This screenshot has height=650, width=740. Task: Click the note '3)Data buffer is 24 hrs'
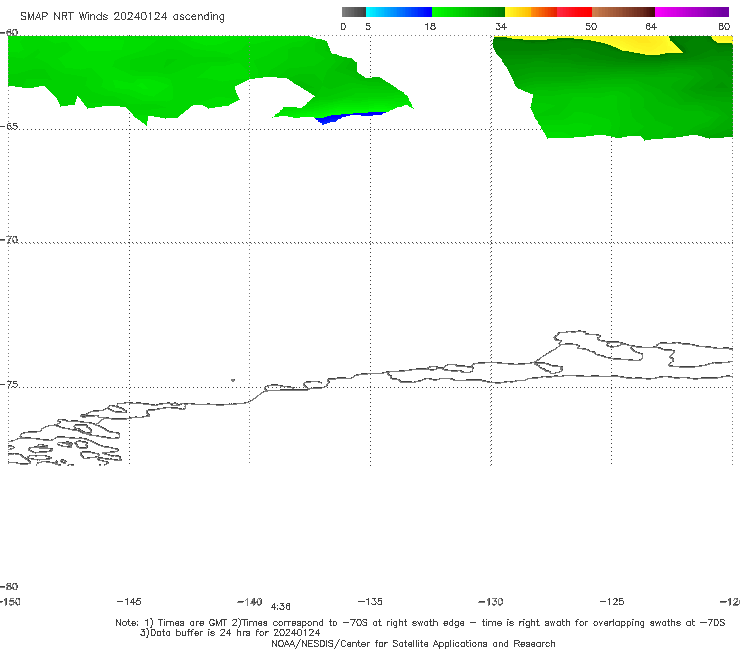(230, 633)
